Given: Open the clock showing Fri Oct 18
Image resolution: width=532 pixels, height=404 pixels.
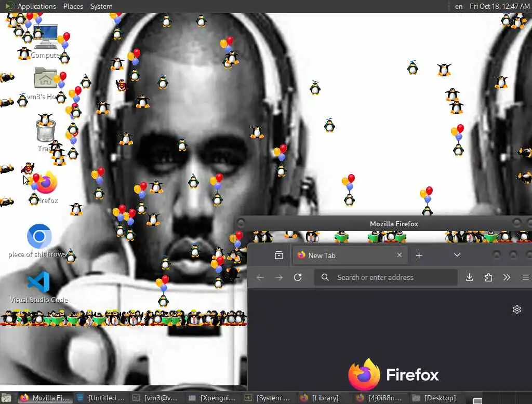Looking at the screenshot, I should point(499,6).
